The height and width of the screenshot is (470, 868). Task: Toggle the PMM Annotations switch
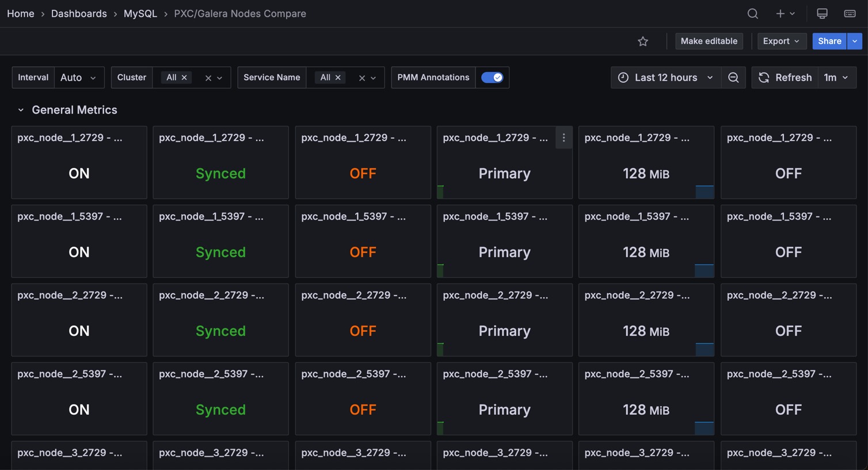click(x=492, y=78)
